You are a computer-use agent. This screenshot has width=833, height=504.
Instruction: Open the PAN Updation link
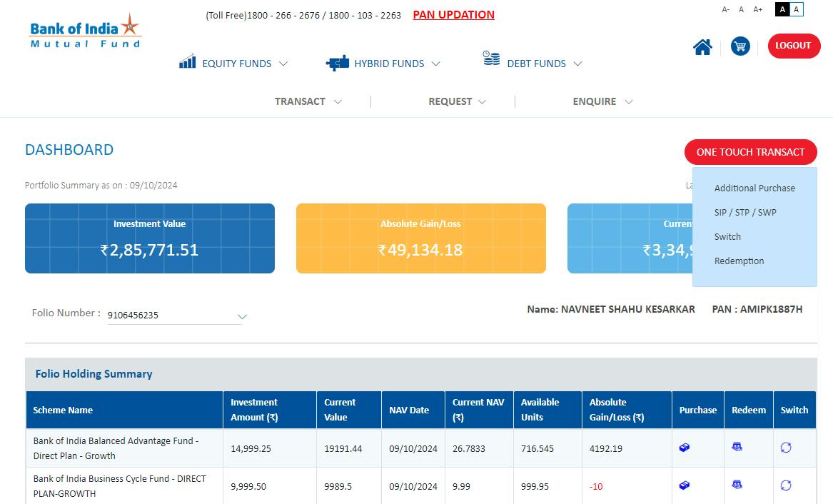click(x=454, y=15)
